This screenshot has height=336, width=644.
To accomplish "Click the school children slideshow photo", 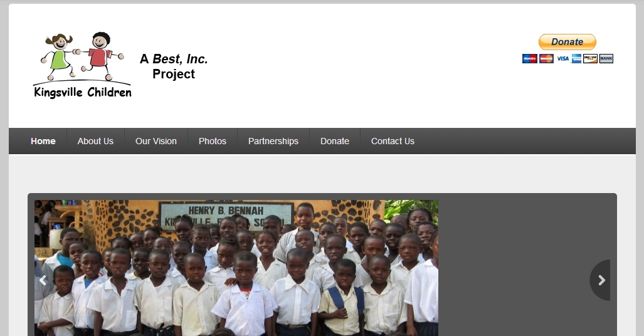I will pos(236,268).
